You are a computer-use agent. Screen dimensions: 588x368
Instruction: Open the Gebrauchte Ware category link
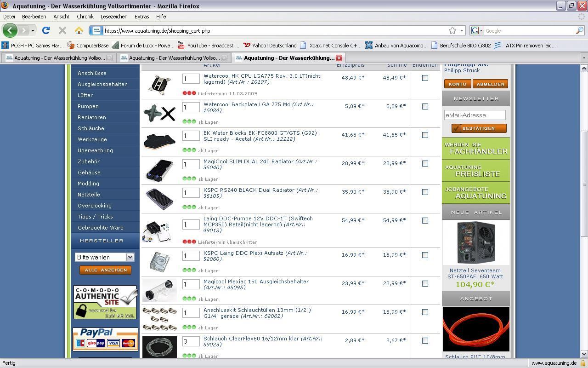click(x=100, y=228)
